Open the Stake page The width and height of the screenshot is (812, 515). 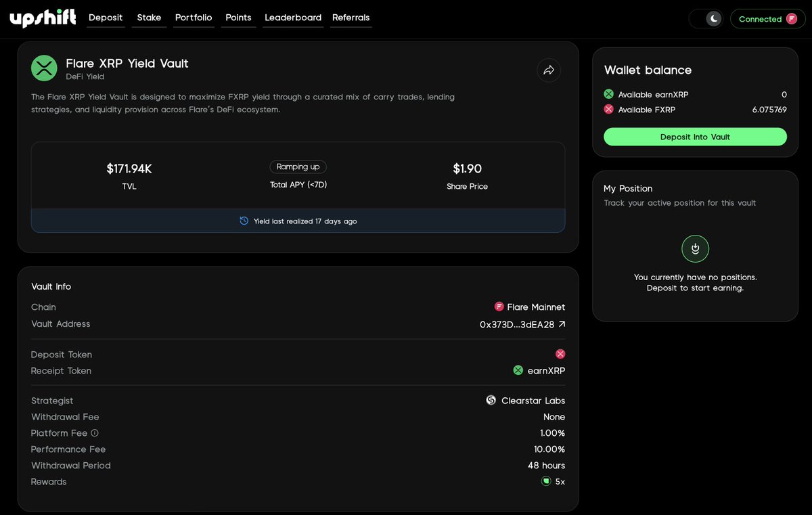[x=149, y=18]
